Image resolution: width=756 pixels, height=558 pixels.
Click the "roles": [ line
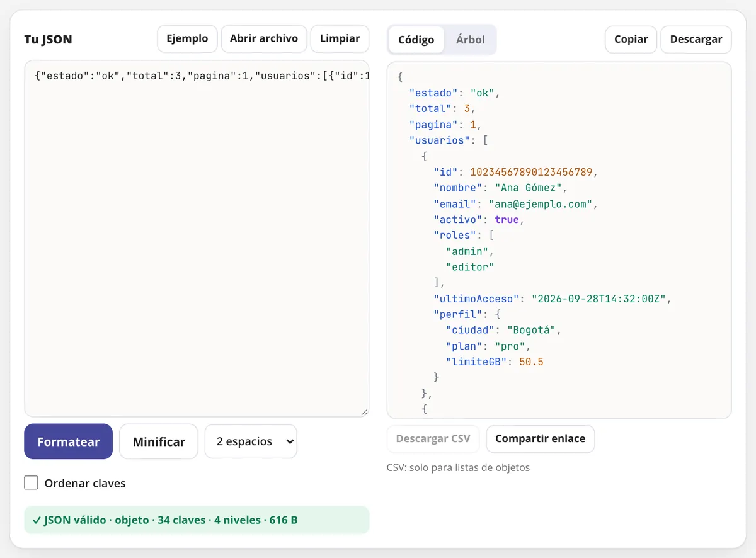(x=464, y=236)
